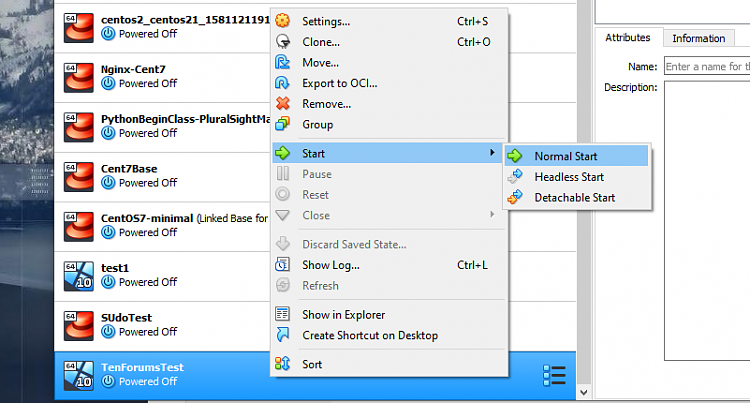Select the Nginx-Cent7 machine name
The image size is (750, 403).
(133, 69)
